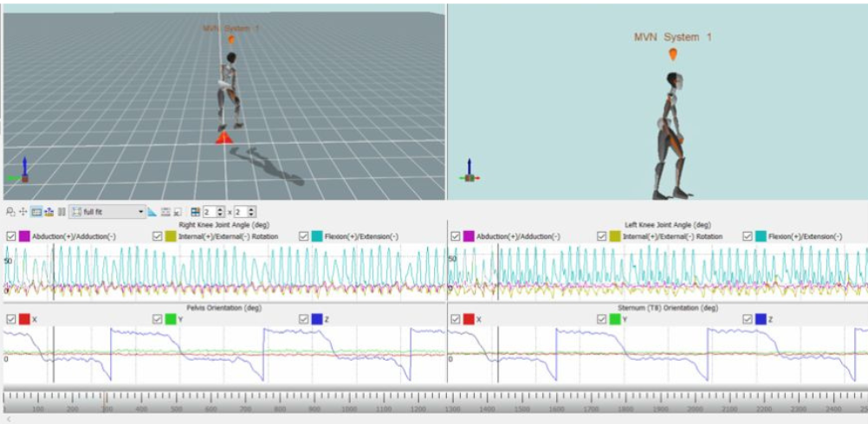868x424 pixels.
Task: Click the blue triangle icon after full fit
Action: tap(152, 211)
